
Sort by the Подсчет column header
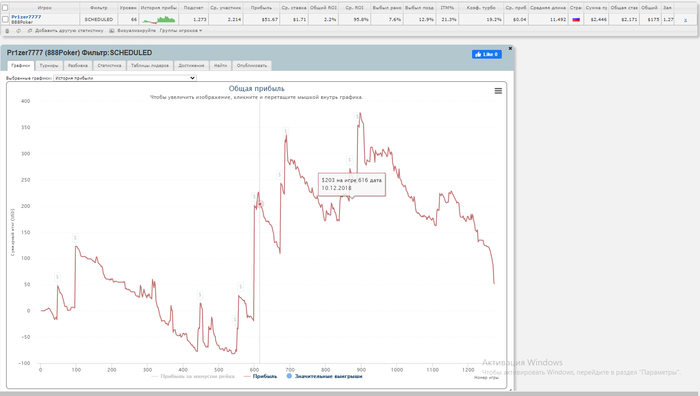[193, 8]
